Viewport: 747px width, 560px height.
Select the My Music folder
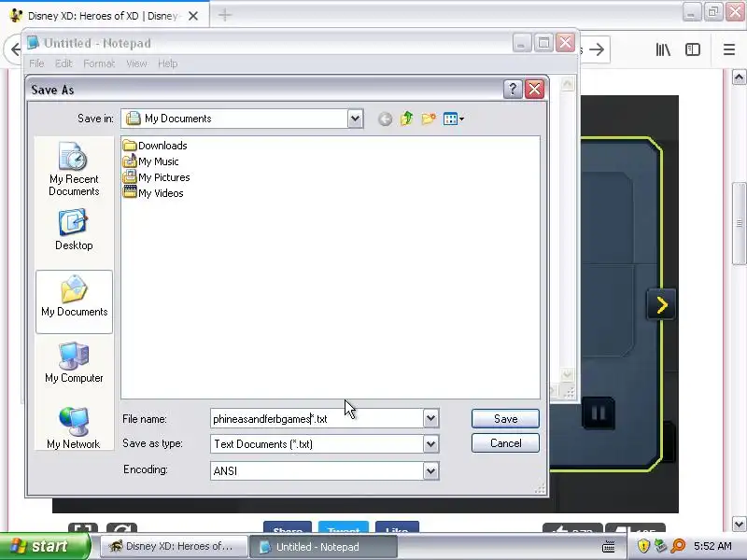tap(150, 161)
